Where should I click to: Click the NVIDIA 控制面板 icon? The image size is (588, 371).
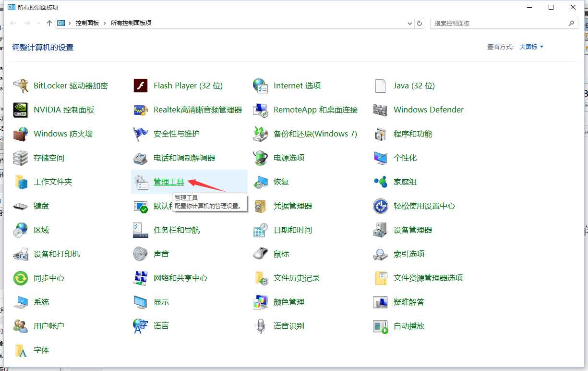pos(21,110)
